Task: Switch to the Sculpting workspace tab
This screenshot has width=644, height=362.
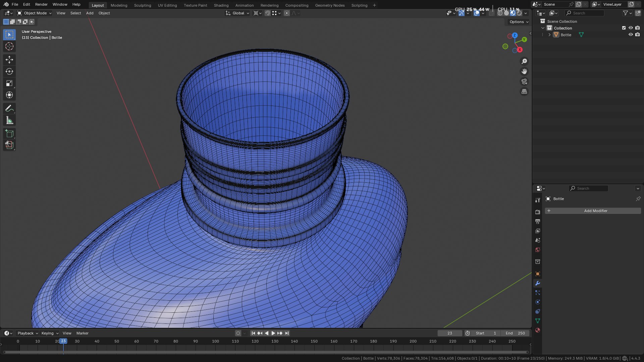Action: (143, 5)
